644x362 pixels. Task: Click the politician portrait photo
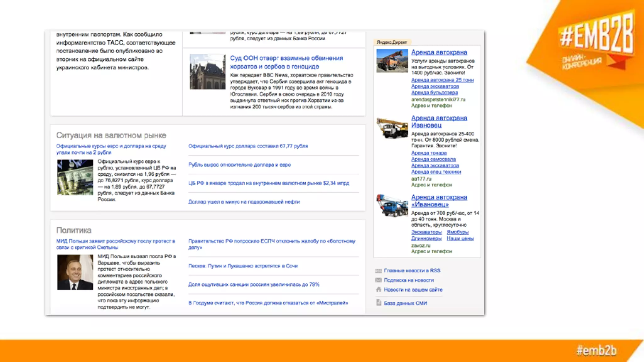tap(75, 272)
